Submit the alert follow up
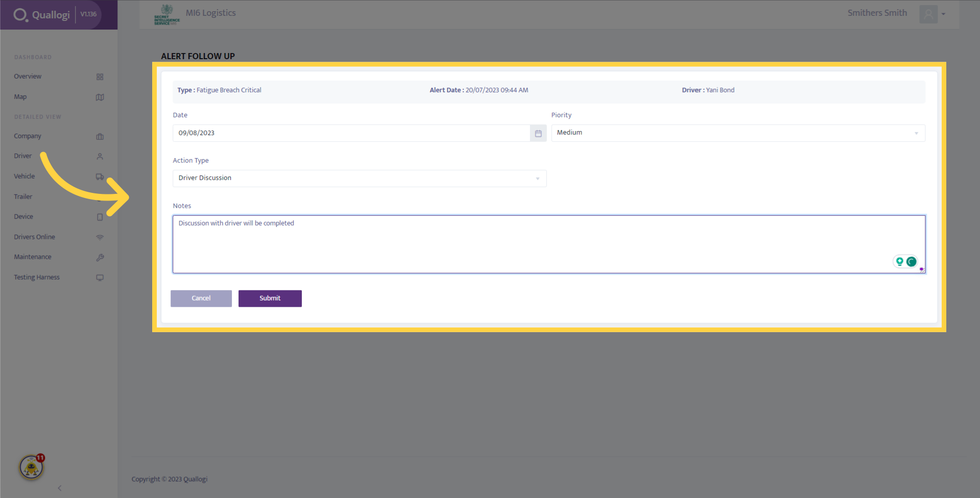The height and width of the screenshot is (498, 980). 270,298
